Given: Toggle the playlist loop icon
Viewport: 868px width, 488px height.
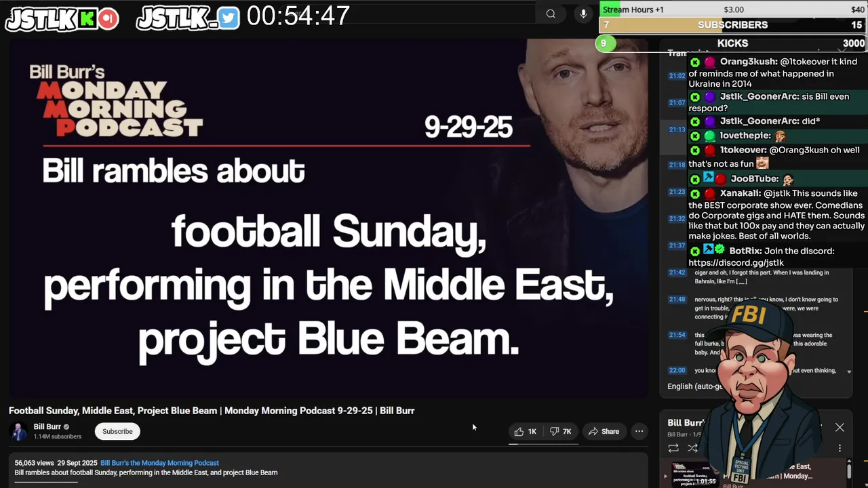Looking at the screenshot, I should coord(673,448).
